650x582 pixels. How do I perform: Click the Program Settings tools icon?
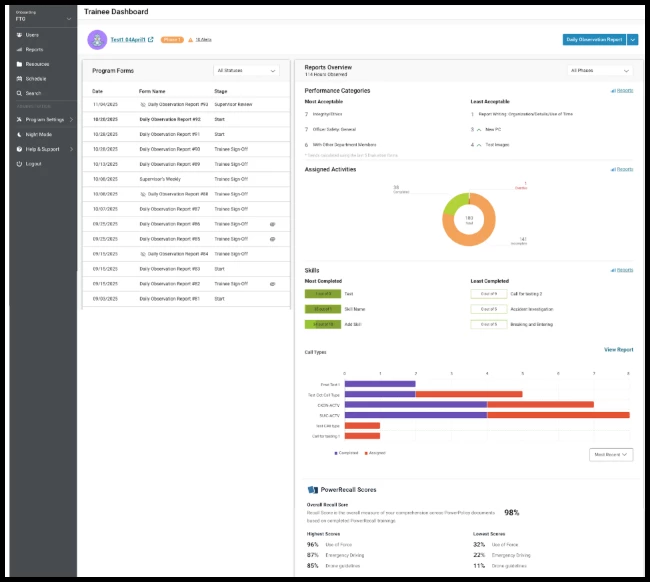(19, 119)
